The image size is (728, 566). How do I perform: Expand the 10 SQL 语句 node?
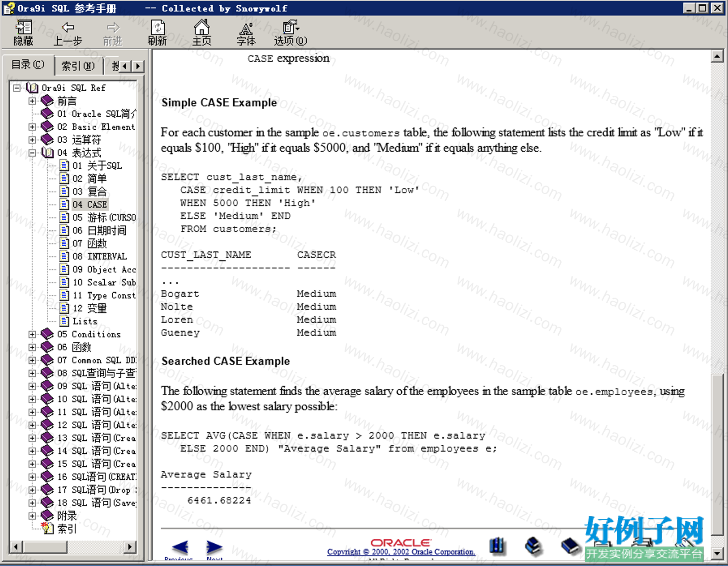32,399
